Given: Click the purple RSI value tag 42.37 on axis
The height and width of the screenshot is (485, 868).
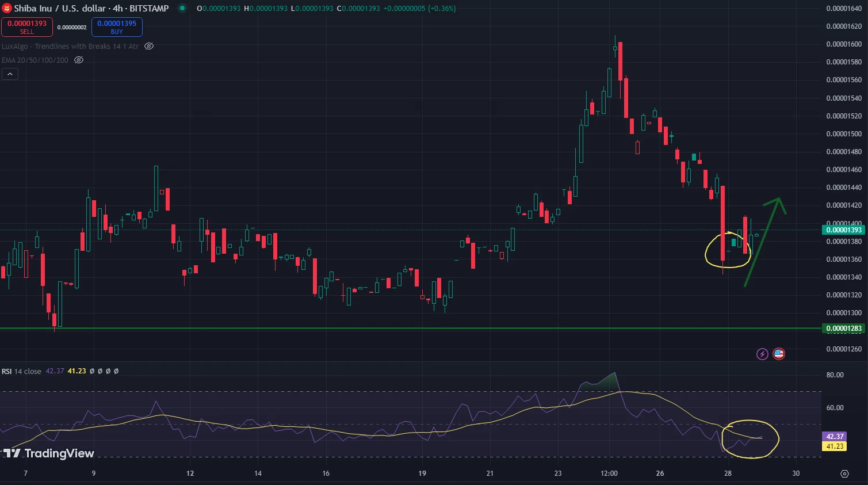Looking at the screenshot, I should click(x=835, y=437).
